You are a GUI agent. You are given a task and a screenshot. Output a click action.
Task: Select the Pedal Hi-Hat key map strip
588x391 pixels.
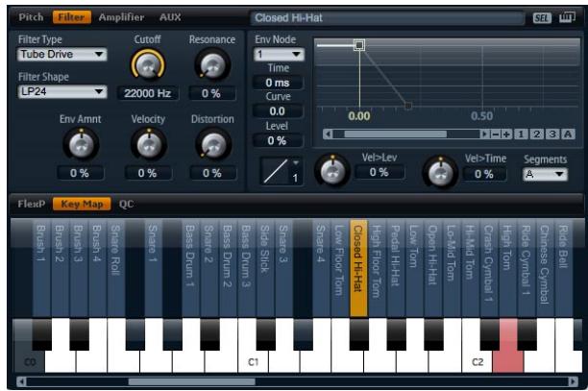point(396,268)
